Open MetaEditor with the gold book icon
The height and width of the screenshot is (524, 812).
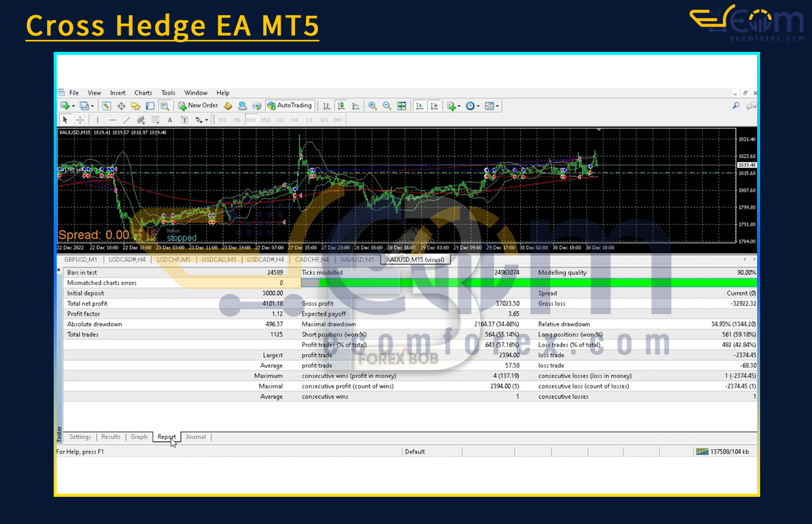(x=227, y=106)
